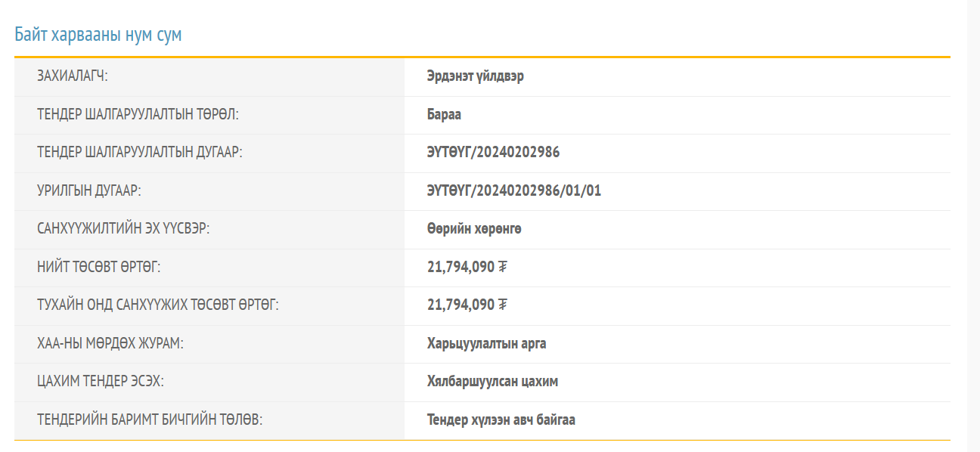This screenshot has height=452, width=980.
Task: Click the "Байт харвааны нум сум" heading
Action: tap(98, 35)
